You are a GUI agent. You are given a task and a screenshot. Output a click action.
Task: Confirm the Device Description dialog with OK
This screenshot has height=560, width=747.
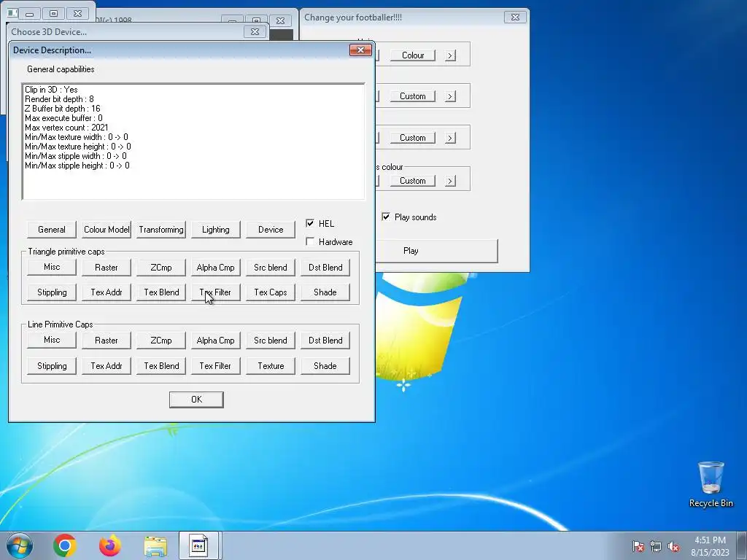coord(196,400)
